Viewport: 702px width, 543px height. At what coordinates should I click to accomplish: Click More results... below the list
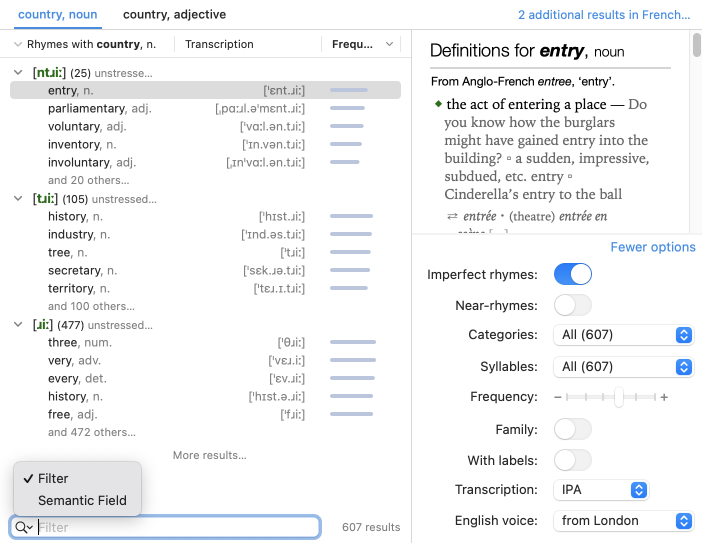click(209, 455)
